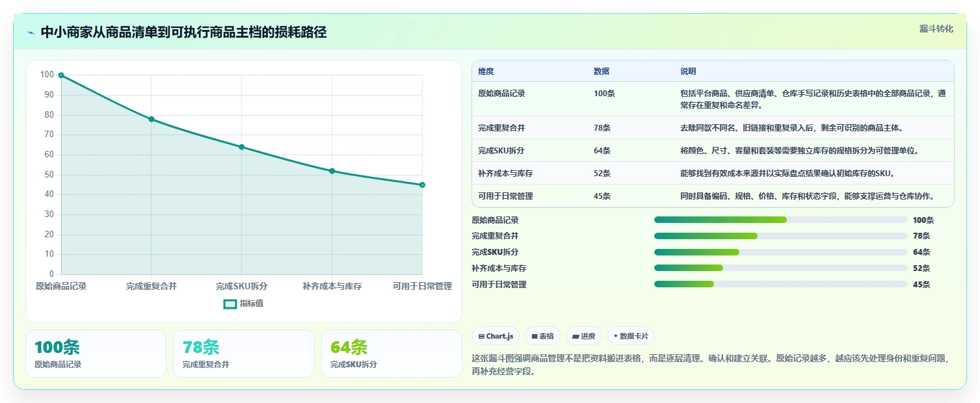The image size is (980, 403).
Task: Click the Chart.js tag chip
Action: tap(496, 336)
